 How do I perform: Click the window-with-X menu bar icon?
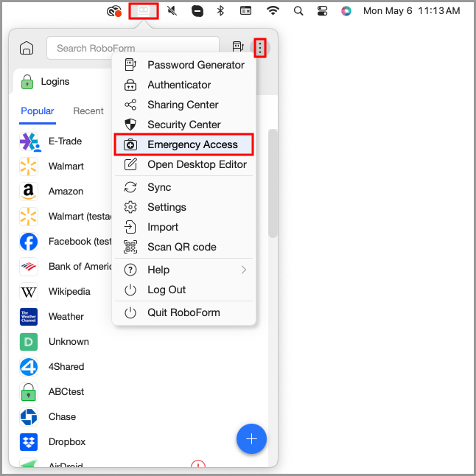pyautogui.click(x=245, y=11)
